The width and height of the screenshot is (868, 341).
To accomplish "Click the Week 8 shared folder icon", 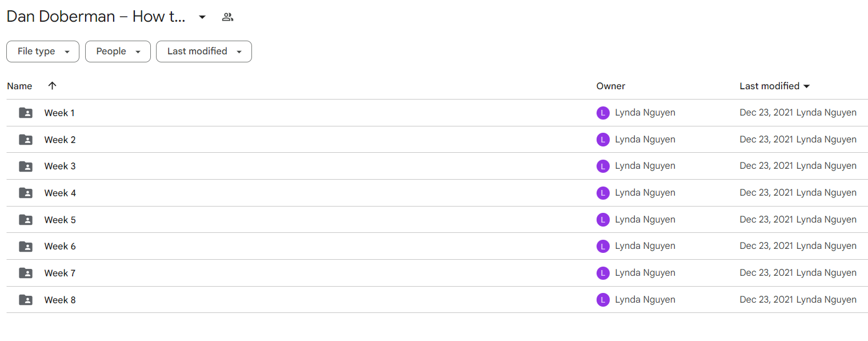I will (x=26, y=300).
